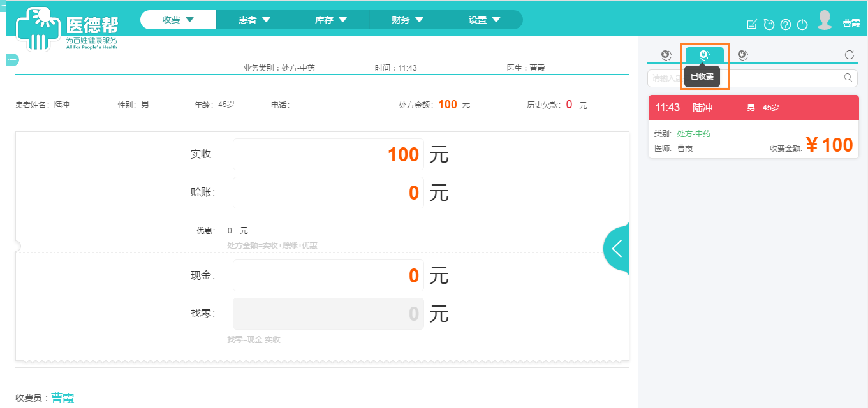Viewport: 868px width, 408px height.
Task: Click the 医生：曹霞 label
Action: point(526,68)
